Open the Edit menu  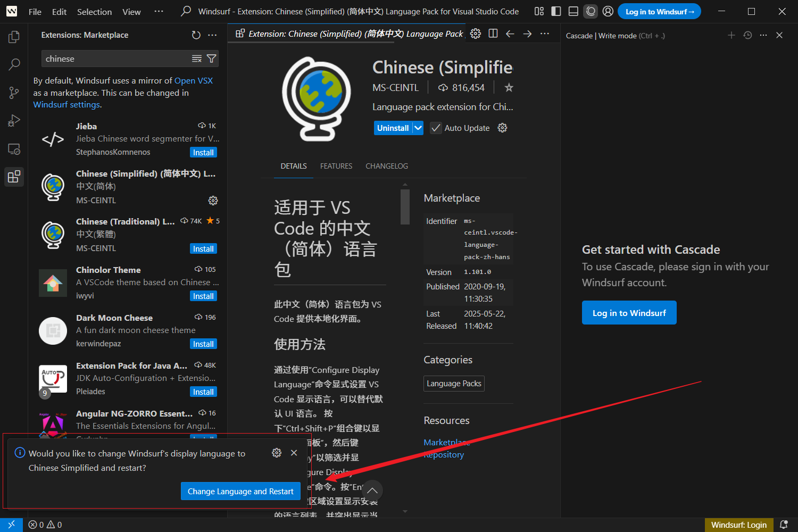coord(59,12)
